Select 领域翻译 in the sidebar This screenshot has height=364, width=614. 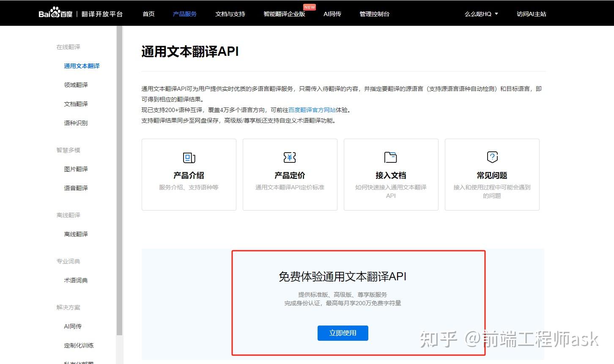[x=76, y=85]
